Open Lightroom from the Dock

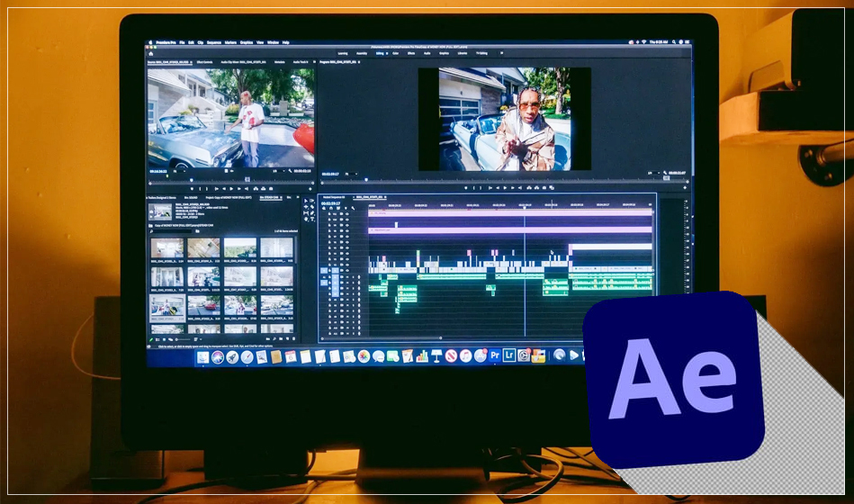click(509, 355)
